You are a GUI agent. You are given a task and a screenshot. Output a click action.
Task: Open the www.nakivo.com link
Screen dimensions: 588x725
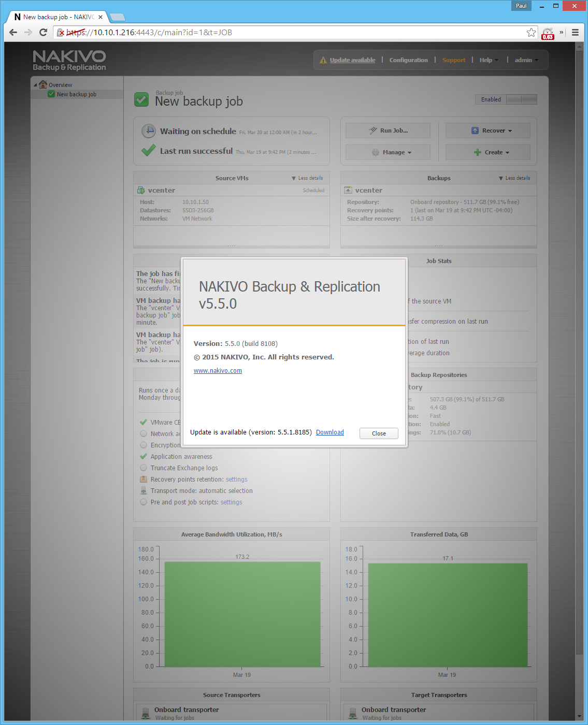(x=218, y=371)
